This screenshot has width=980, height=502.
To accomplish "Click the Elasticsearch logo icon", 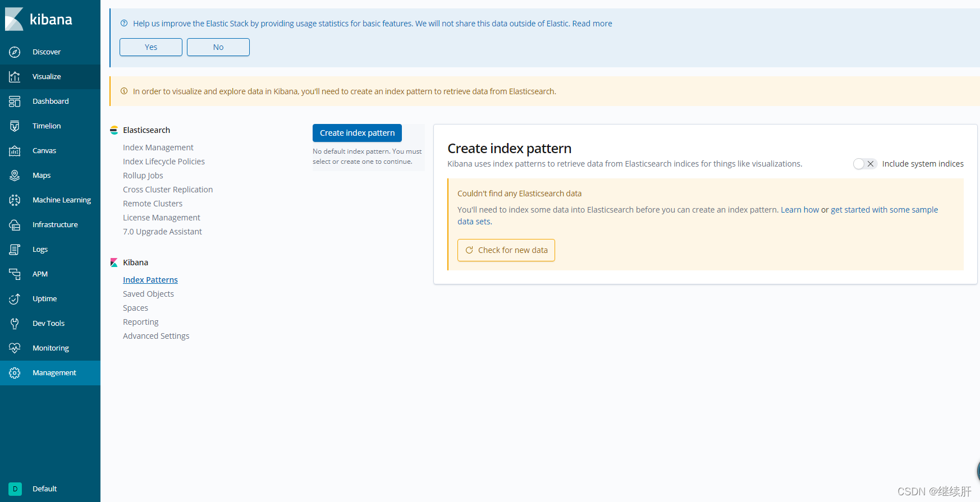I will click(x=114, y=130).
